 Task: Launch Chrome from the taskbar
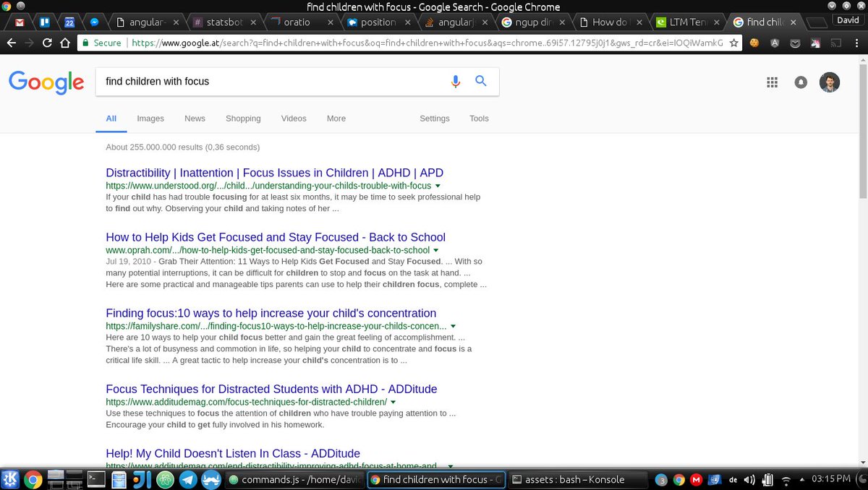click(x=33, y=478)
